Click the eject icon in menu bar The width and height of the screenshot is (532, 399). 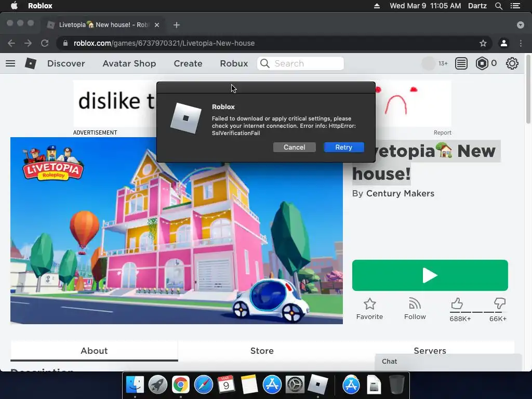[x=377, y=6]
